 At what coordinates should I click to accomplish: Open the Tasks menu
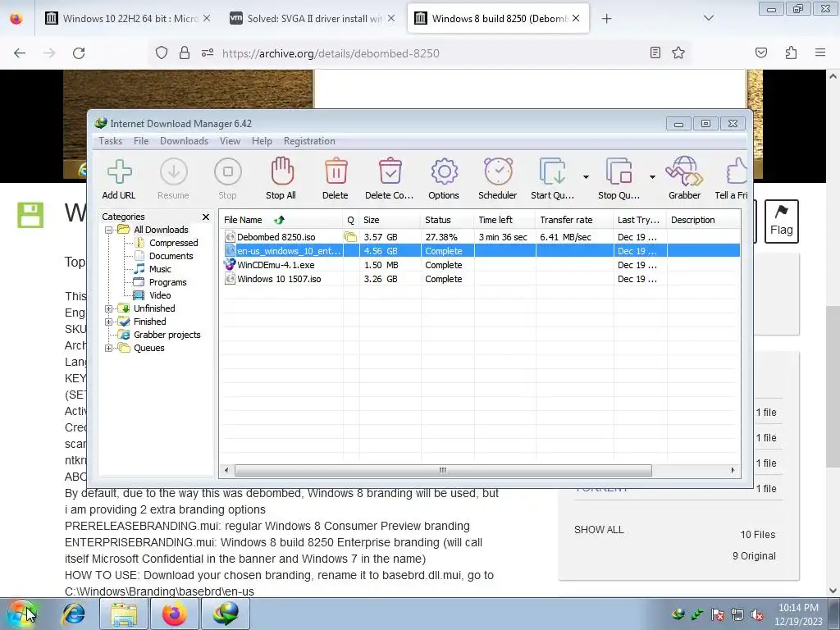coord(111,141)
